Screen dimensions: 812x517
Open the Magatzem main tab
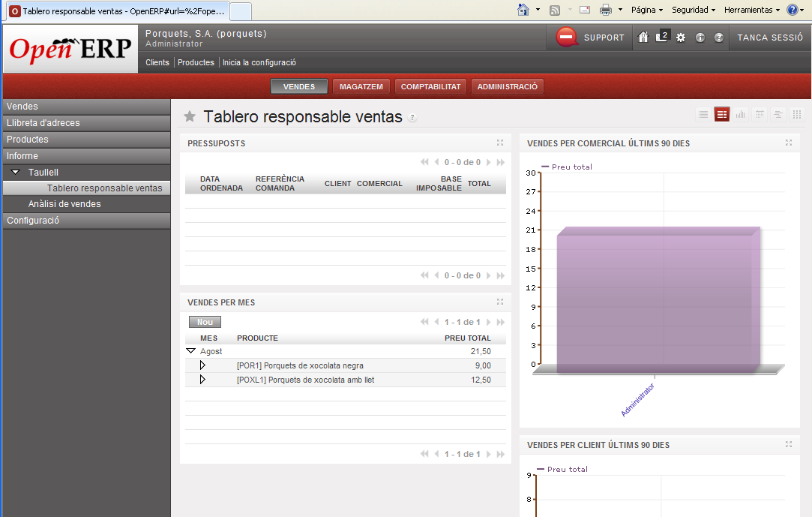pos(361,87)
